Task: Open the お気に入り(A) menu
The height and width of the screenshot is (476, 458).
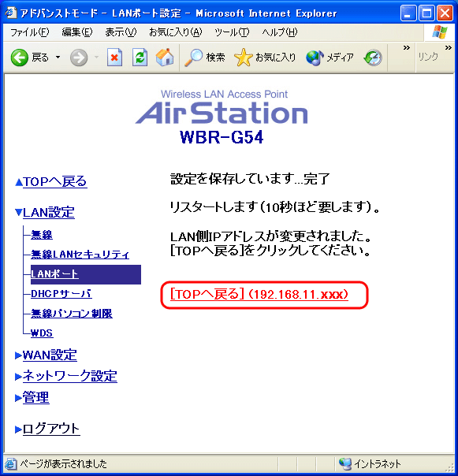Action: pyautogui.click(x=176, y=32)
